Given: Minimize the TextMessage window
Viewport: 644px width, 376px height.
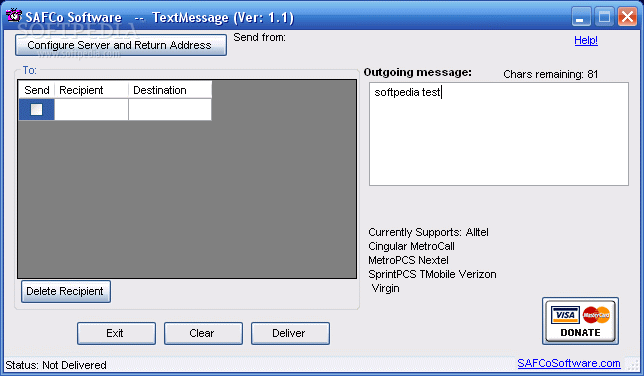Looking at the screenshot, I should point(581,17).
